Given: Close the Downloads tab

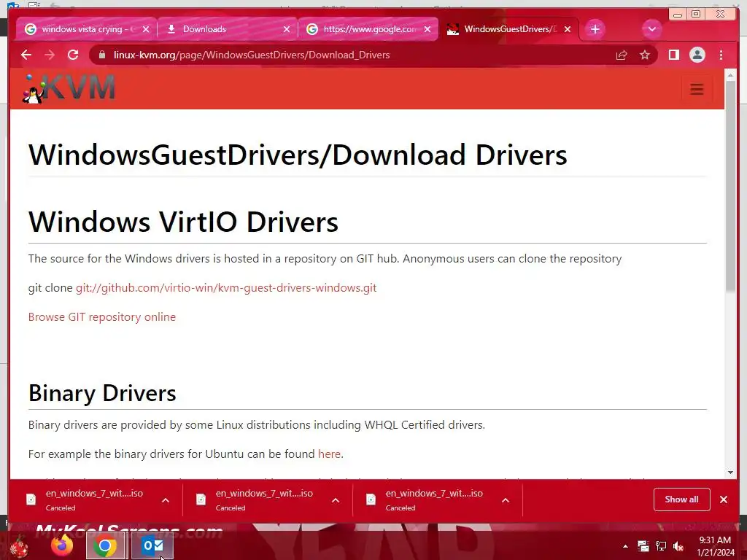Looking at the screenshot, I should (286, 29).
